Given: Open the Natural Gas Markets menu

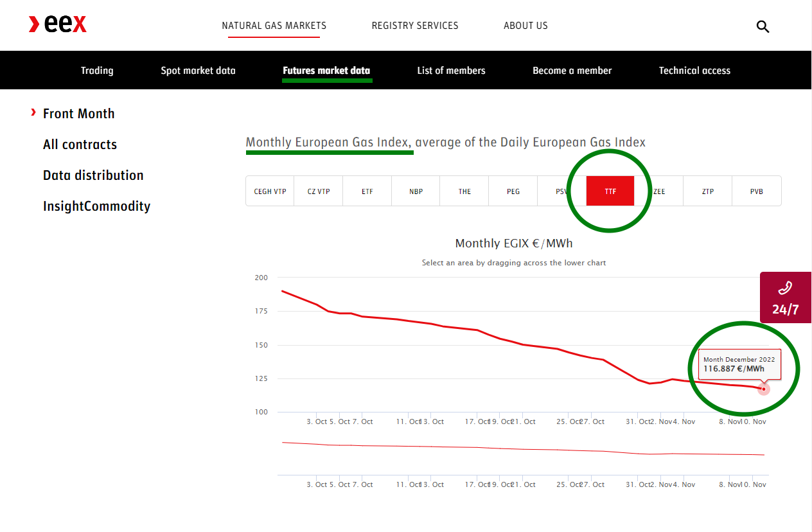Looking at the screenshot, I should (x=274, y=26).
